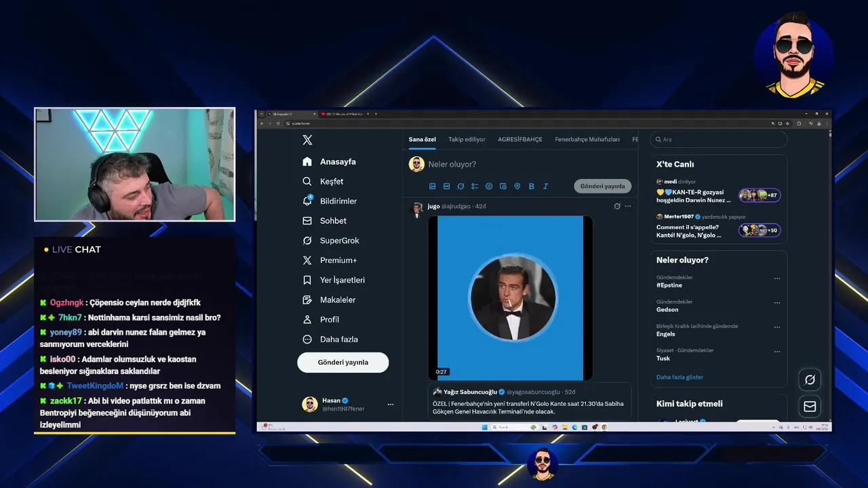
Task: Open the floating Grok button
Action: click(810, 380)
